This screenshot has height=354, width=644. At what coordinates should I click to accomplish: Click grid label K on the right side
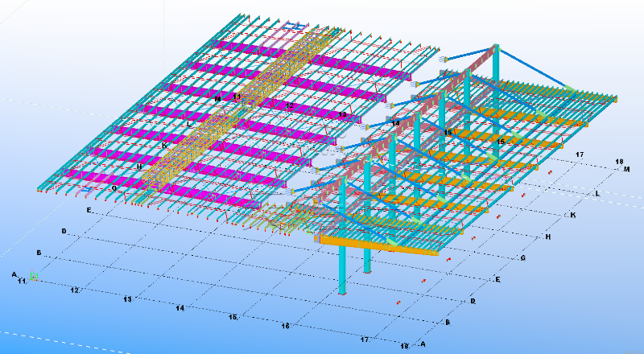coord(572,216)
